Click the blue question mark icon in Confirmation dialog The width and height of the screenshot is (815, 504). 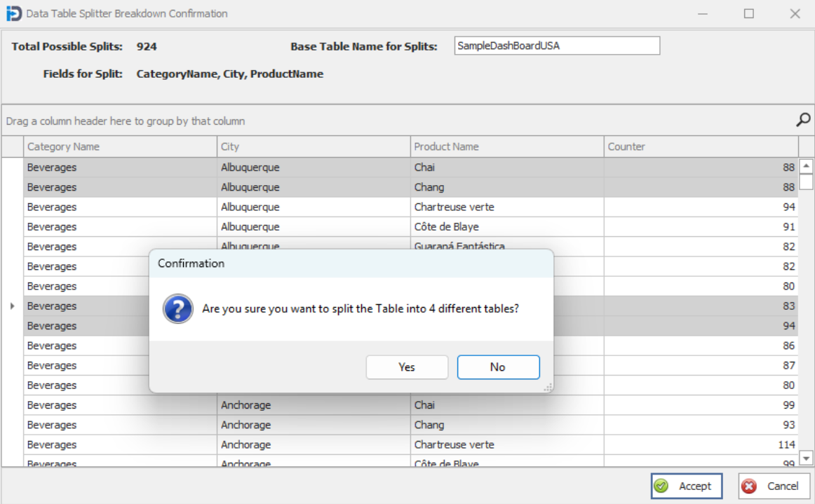click(177, 307)
